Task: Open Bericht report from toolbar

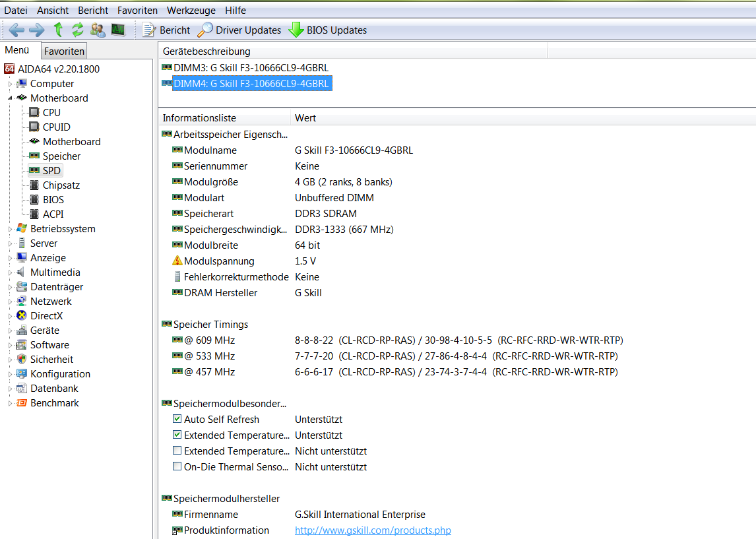Action: [166, 30]
